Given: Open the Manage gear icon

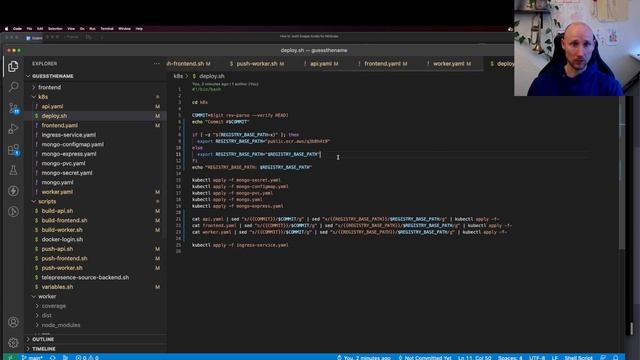Looking at the screenshot, I should 13,343.
